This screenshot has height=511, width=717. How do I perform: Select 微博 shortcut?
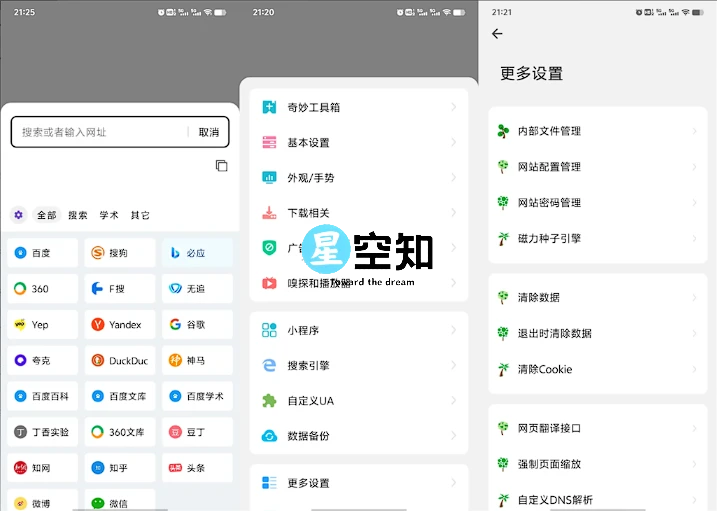[x=43, y=501]
